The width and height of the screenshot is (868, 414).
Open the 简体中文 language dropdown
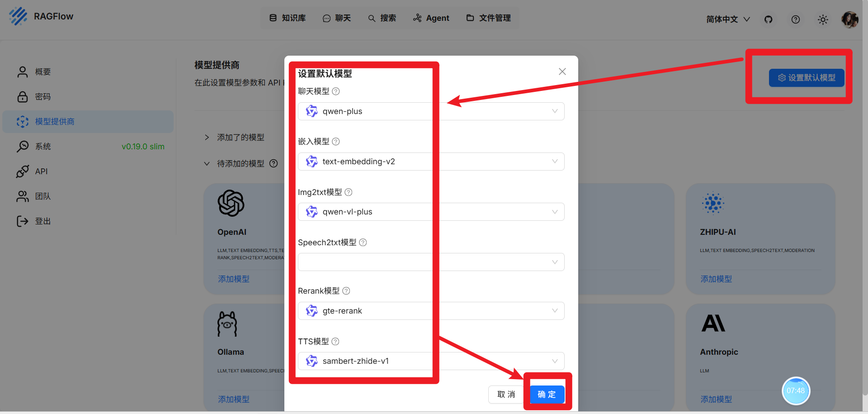728,19
